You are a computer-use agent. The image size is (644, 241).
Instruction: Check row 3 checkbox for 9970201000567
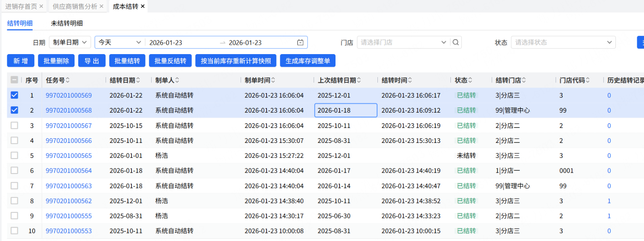14,126
